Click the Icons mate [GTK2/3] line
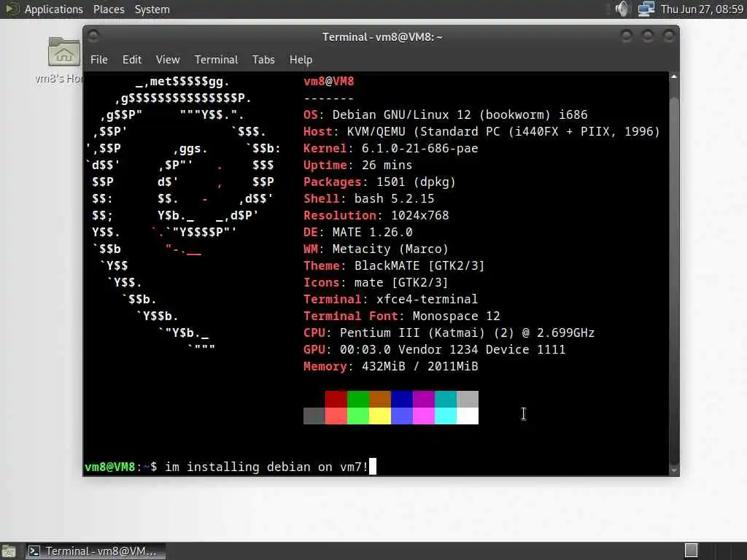 (376, 282)
